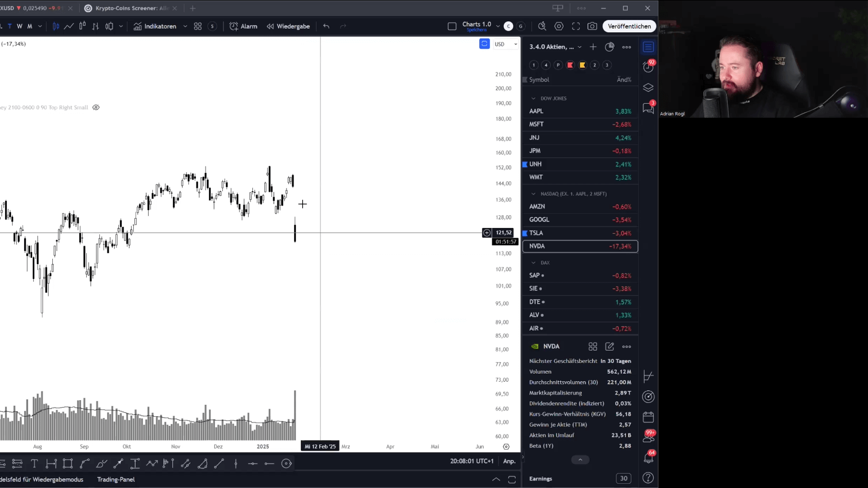Collapse the NVDA details with up chevron
This screenshot has width=868, height=488.
pyautogui.click(x=580, y=460)
